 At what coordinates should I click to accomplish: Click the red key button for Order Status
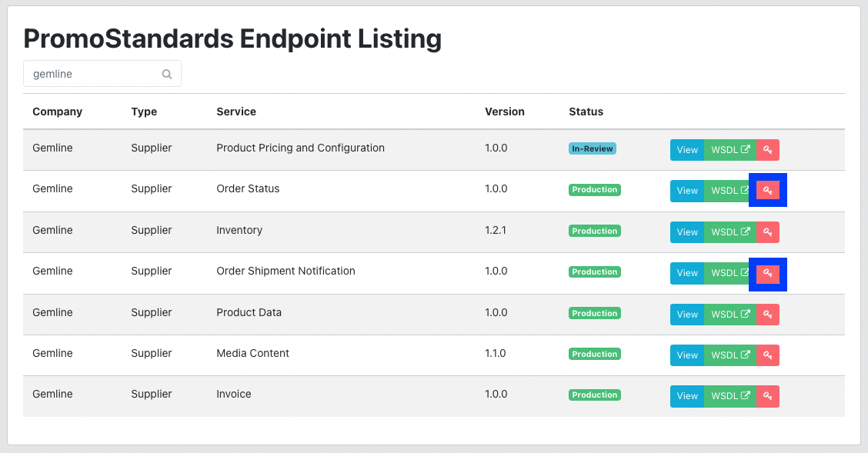tap(768, 191)
